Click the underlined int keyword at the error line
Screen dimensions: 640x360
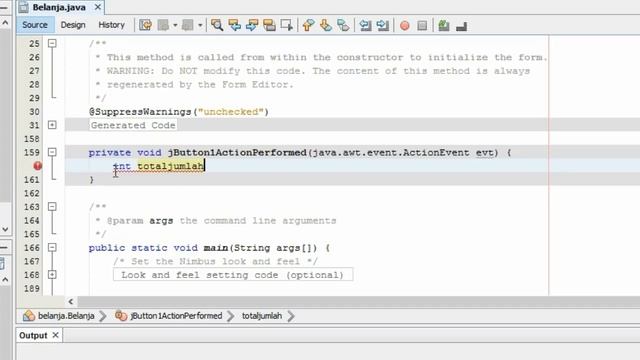(x=122, y=166)
